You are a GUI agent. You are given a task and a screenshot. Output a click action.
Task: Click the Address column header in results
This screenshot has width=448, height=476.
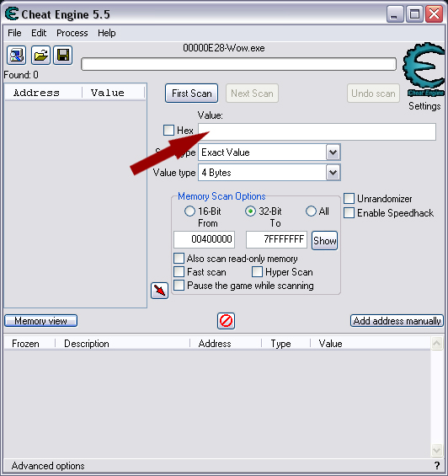(x=44, y=93)
